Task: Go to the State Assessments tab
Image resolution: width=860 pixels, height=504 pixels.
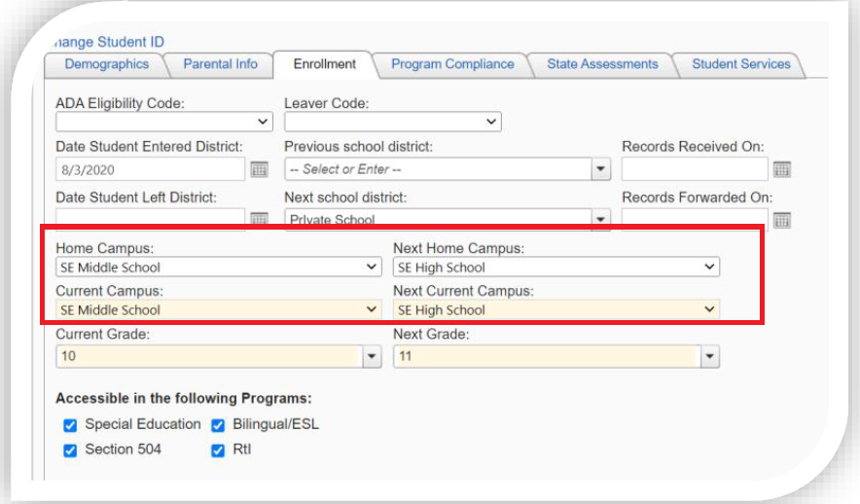Action: tap(602, 64)
